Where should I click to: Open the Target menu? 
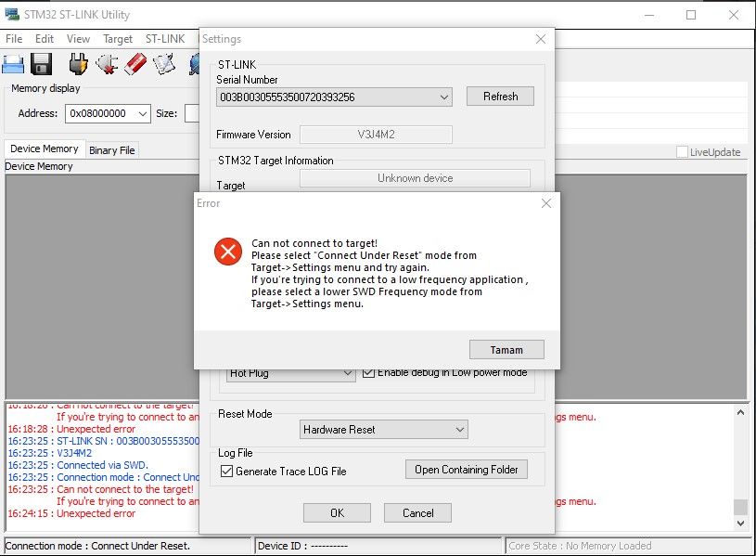coord(118,39)
